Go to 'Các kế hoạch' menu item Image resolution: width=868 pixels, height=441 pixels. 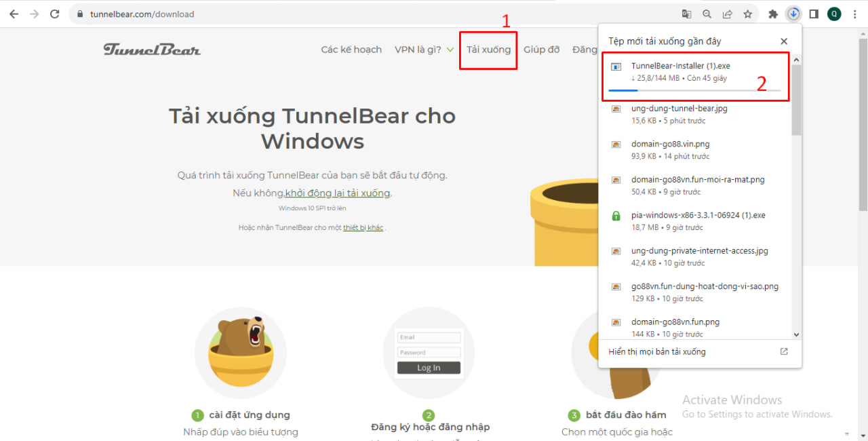351,50
